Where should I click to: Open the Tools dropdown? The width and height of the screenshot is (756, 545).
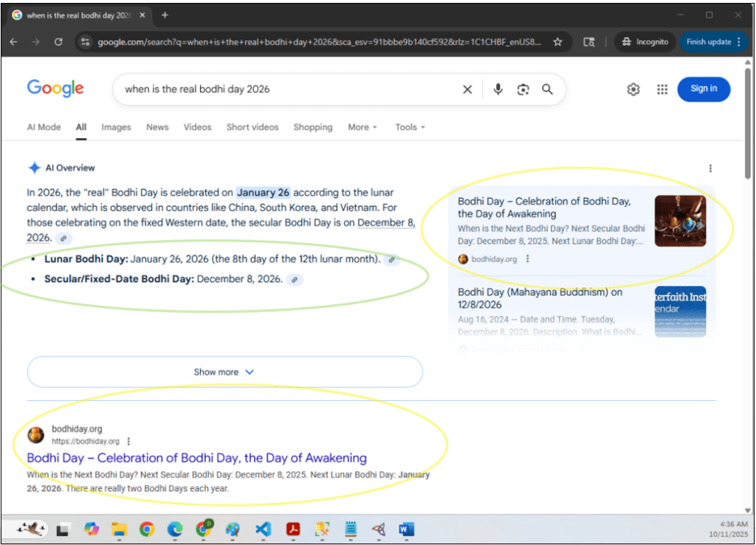(410, 127)
